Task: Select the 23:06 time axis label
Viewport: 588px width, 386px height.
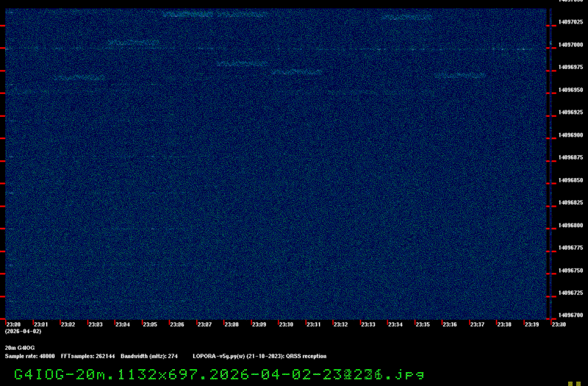Action: click(x=177, y=324)
